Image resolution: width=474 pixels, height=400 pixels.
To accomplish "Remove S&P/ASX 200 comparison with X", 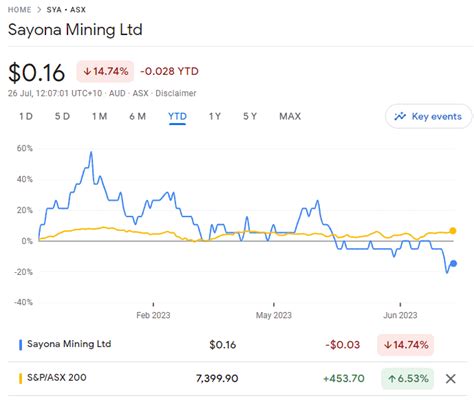I will pos(451,379).
